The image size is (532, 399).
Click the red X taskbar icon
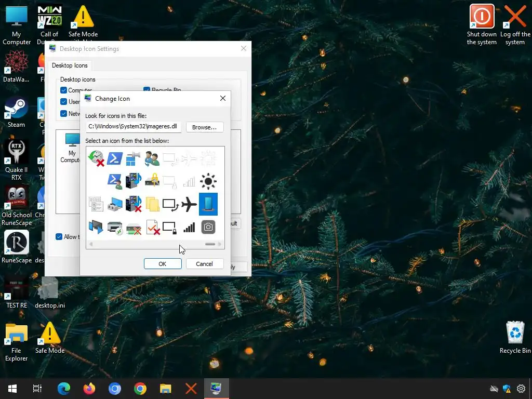point(191,389)
